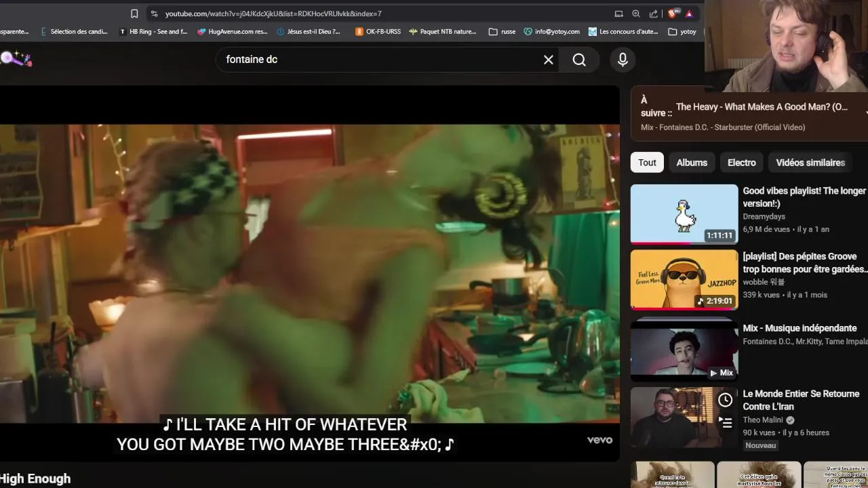This screenshot has width=868, height=488.
Task: Click the bookmark icon beside the address bar
Action: click(134, 14)
